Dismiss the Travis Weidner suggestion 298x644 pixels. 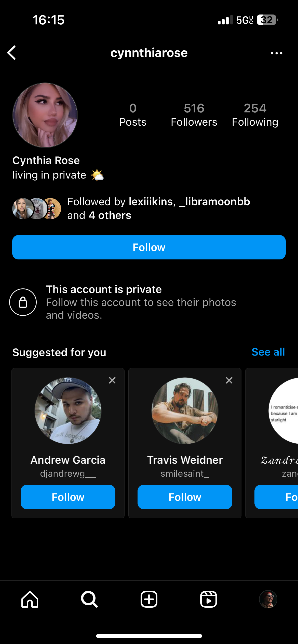tap(229, 380)
